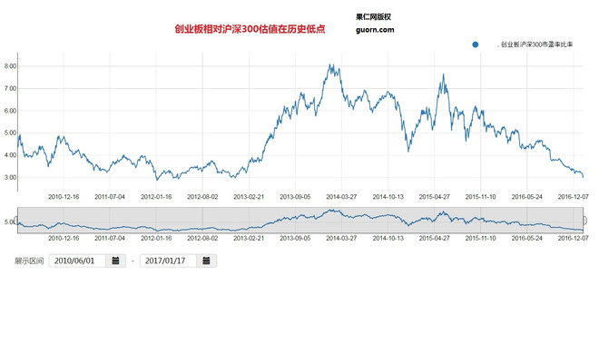Click the 2010-12-16 main axis date label
This screenshot has height=364, width=599.
(64, 197)
